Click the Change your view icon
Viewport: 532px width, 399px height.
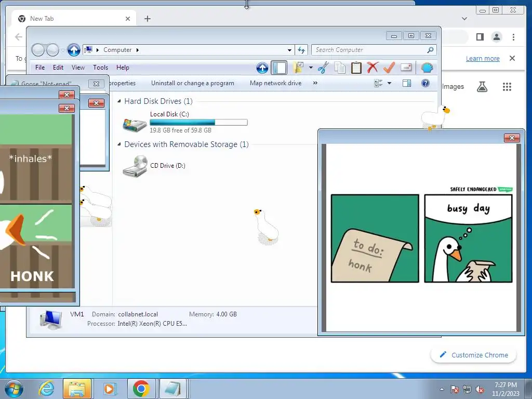click(x=378, y=83)
